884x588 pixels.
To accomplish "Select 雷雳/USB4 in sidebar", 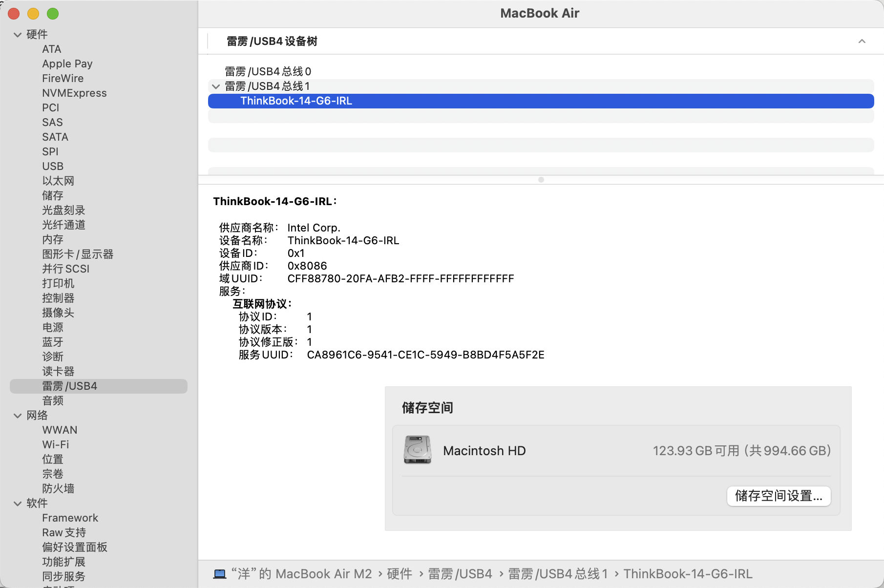I will pos(99,386).
